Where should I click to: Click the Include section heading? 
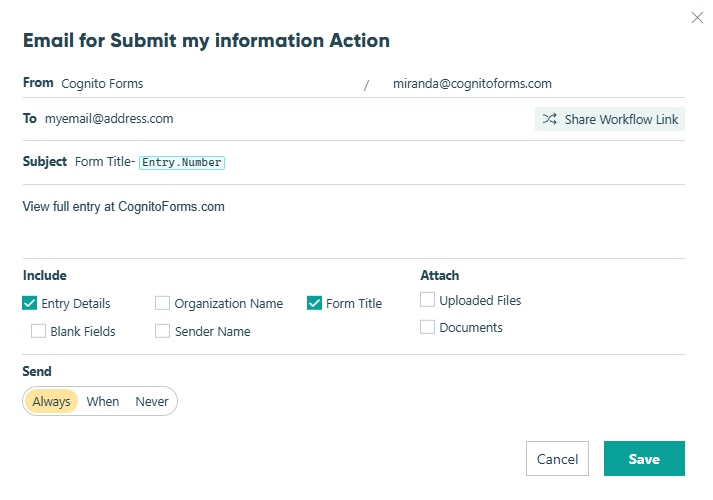pos(45,275)
